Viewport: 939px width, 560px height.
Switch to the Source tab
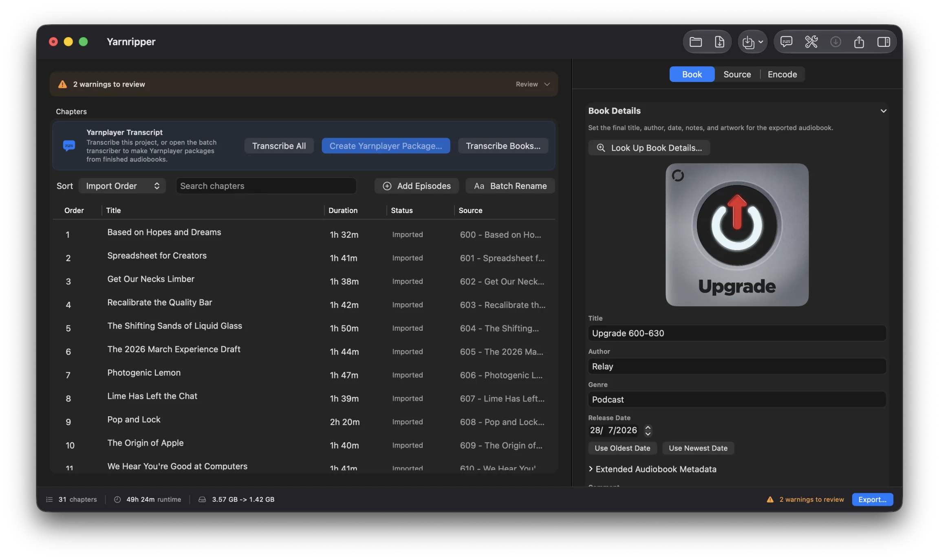pyautogui.click(x=737, y=74)
